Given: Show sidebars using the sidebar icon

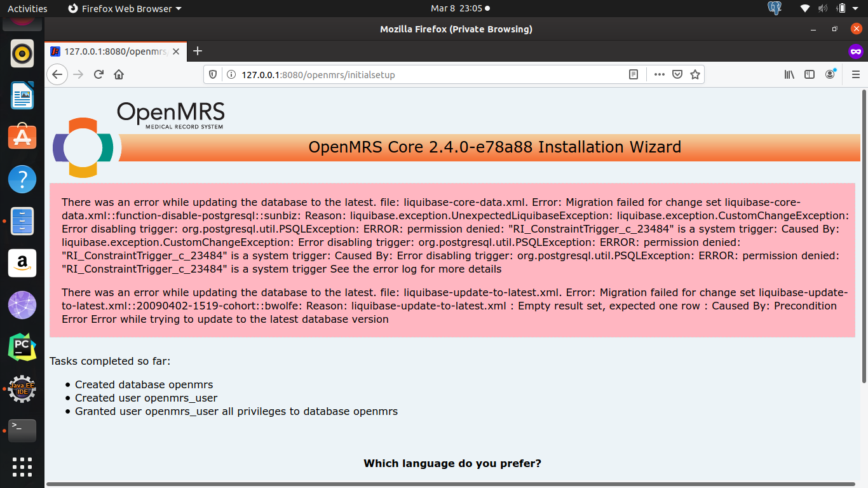Looking at the screenshot, I should coord(810,74).
